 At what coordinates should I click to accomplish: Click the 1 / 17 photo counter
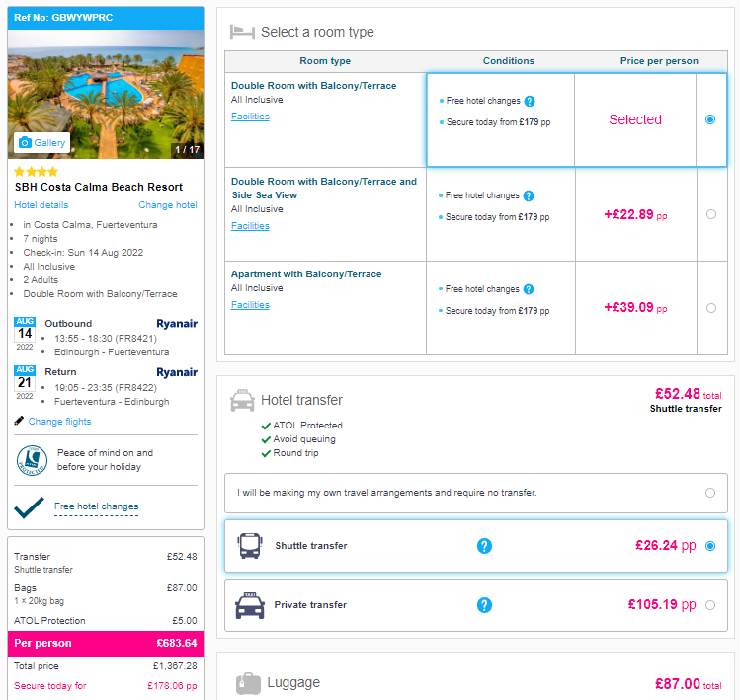[188, 150]
